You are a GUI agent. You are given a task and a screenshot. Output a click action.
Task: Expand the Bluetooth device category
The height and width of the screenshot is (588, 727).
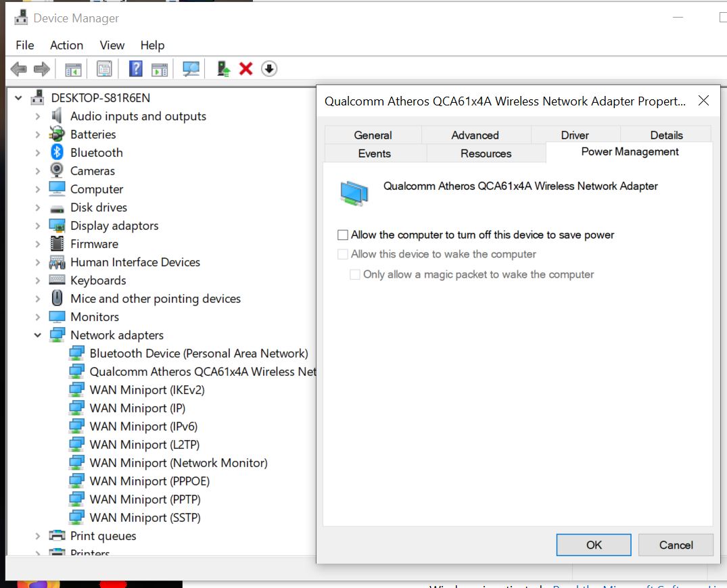click(38, 153)
